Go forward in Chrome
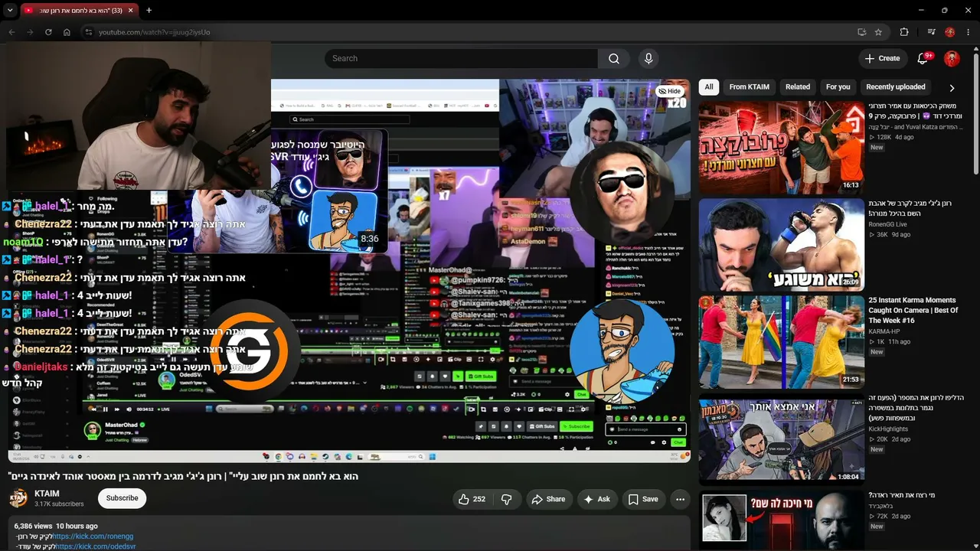The width and height of the screenshot is (980, 551). tap(30, 32)
